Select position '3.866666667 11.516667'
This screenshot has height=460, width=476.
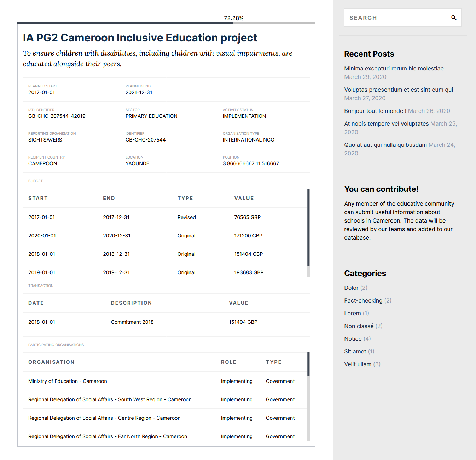[x=251, y=163]
